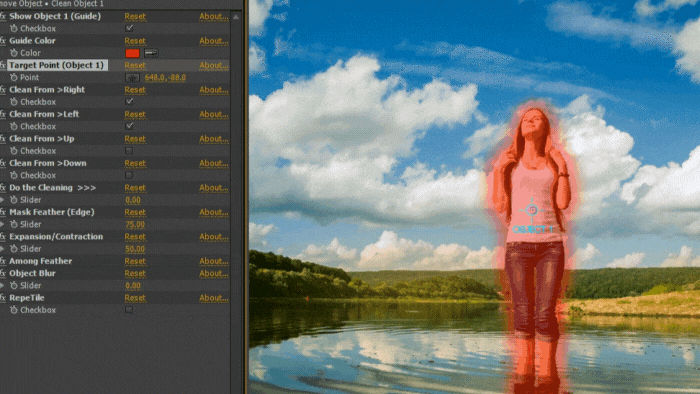The width and height of the screenshot is (700, 394).
Task: Toggle fx icon for Object Blur effect
Action: [3, 273]
